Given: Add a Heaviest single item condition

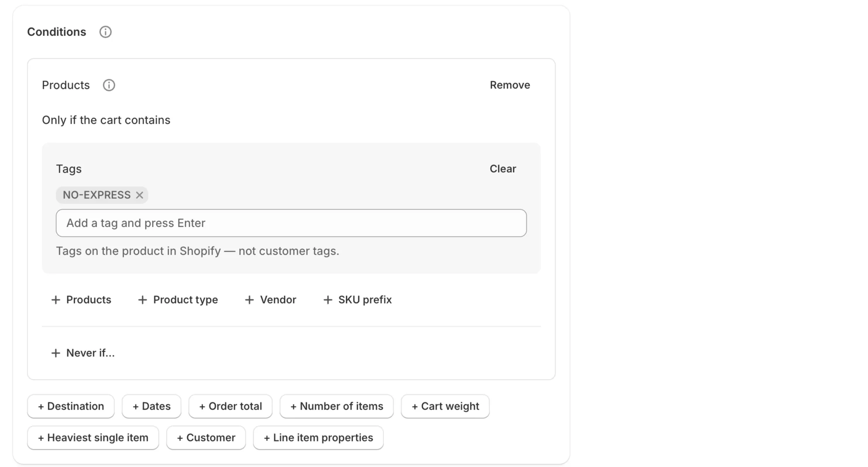Looking at the screenshot, I should coord(93,438).
